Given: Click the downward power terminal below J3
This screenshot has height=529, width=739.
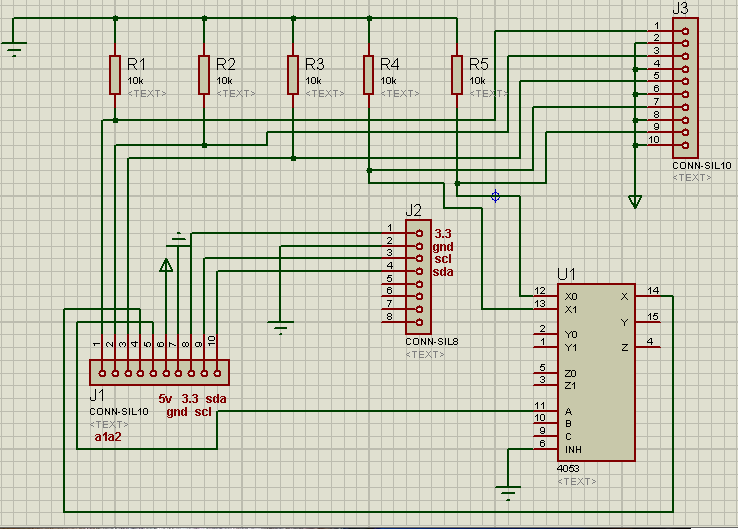Looking at the screenshot, I should click(x=635, y=202).
